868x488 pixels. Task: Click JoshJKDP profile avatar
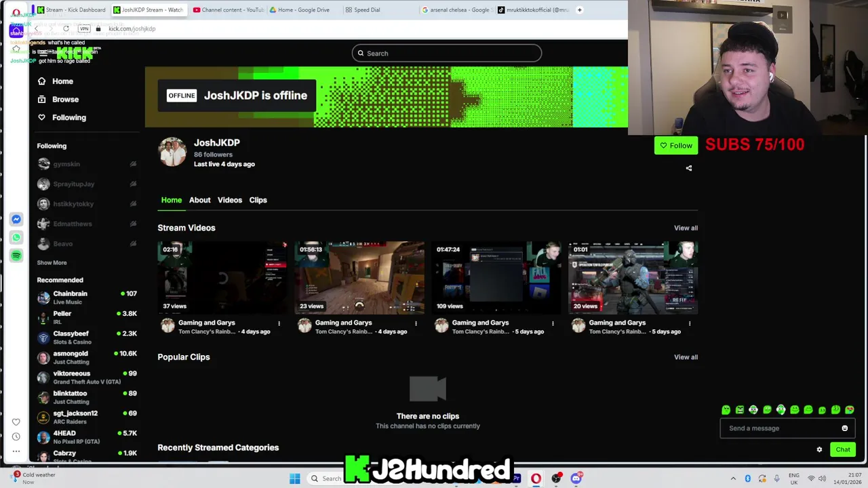coord(172,152)
